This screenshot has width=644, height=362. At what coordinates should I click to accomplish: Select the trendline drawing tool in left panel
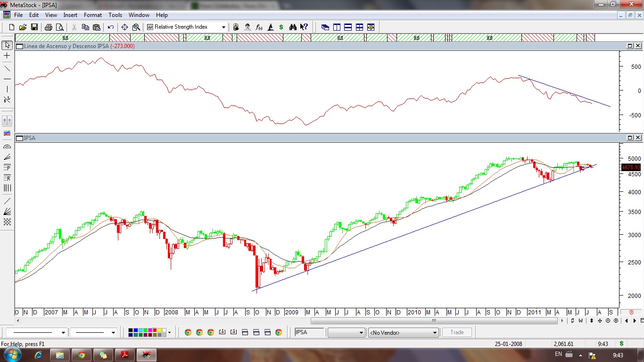tap(7, 69)
